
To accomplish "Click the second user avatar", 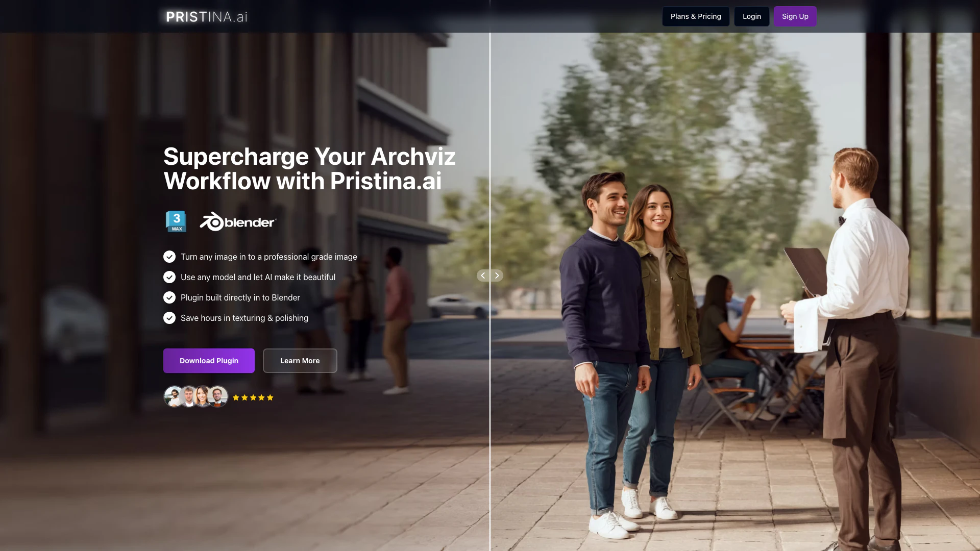I will [x=189, y=396].
